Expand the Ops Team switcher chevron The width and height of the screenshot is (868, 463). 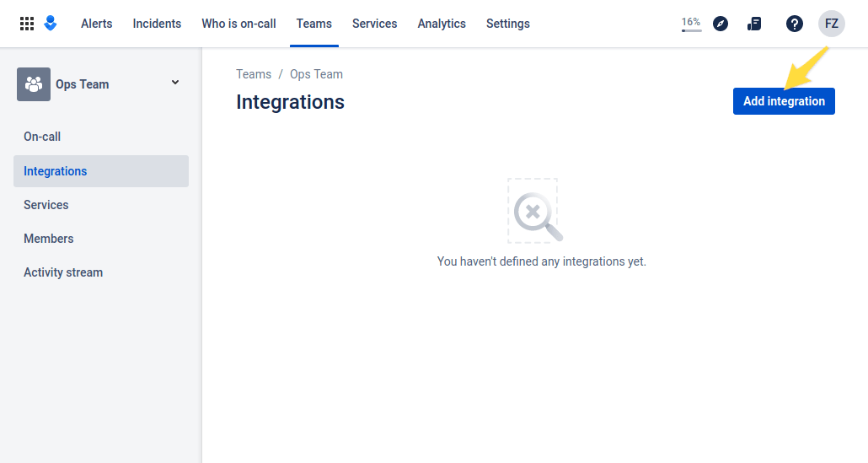(x=175, y=83)
